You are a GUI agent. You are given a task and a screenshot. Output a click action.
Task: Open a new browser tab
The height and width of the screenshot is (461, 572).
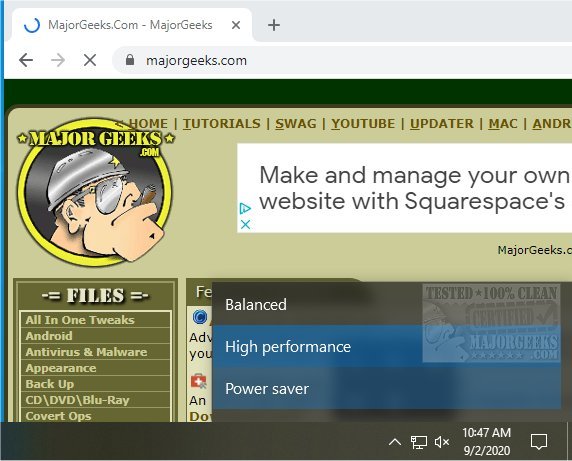coord(274,25)
